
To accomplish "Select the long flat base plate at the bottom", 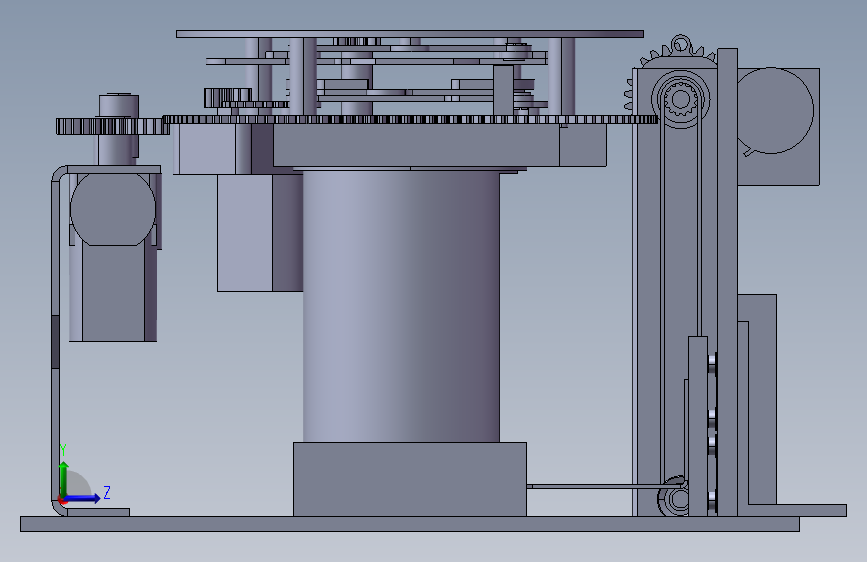I will pyautogui.click(x=410, y=524).
